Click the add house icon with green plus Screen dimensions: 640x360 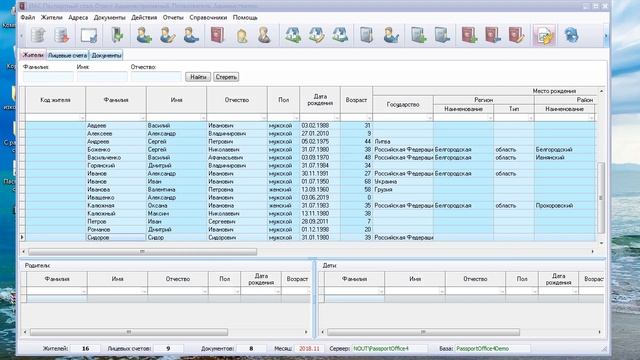pos(293,36)
